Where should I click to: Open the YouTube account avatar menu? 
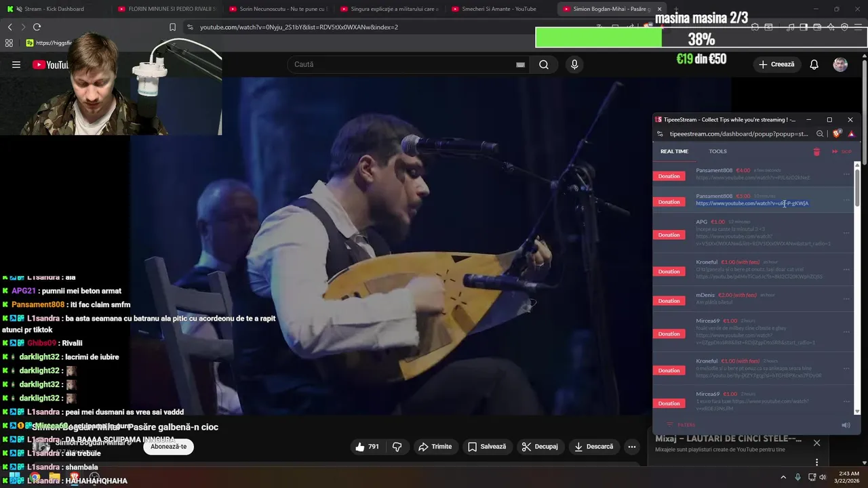coord(840,64)
